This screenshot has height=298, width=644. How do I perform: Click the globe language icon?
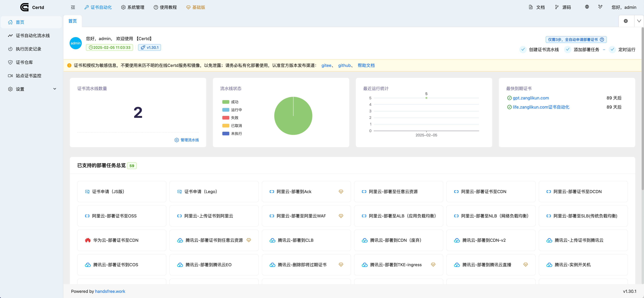click(587, 7)
